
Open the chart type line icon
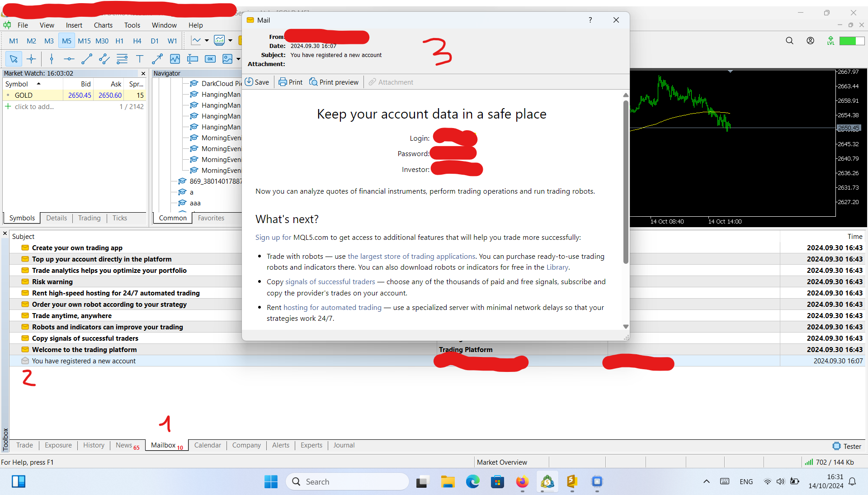click(x=196, y=41)
